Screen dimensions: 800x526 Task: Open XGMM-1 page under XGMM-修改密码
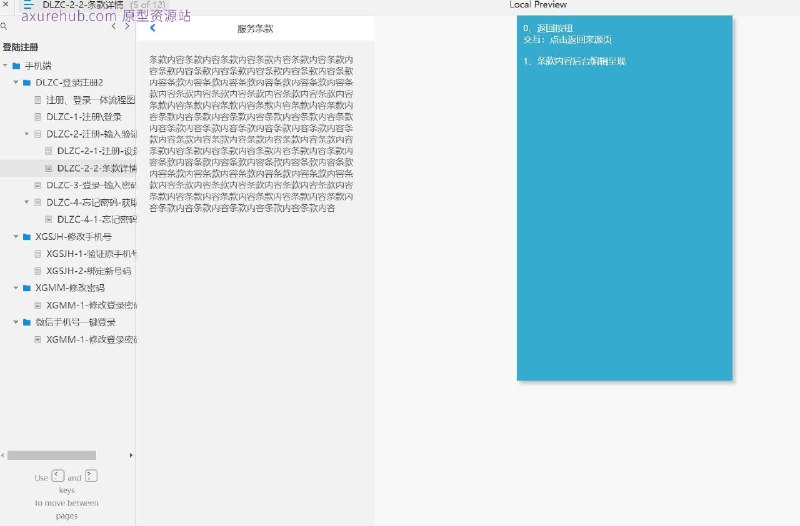[91, 305]
